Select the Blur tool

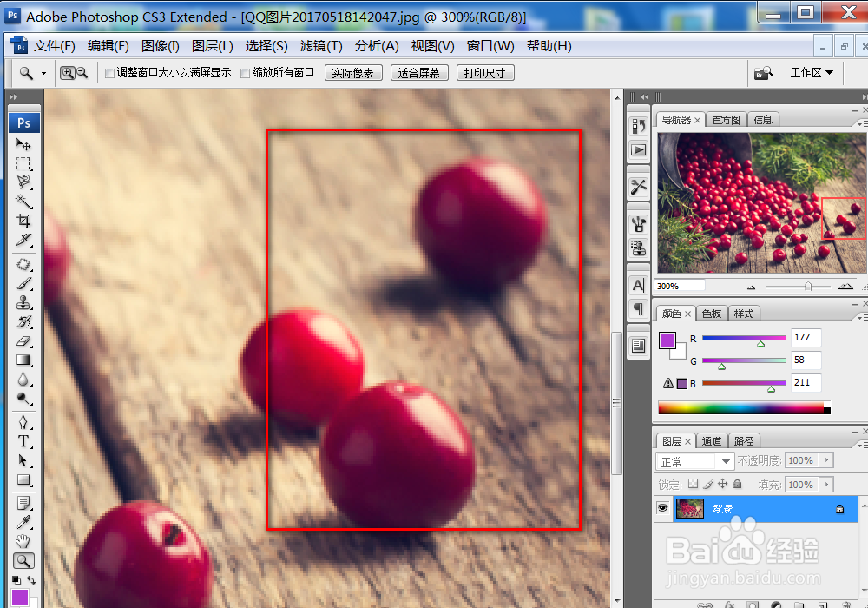pyautogui.click(x=23, y=380)
